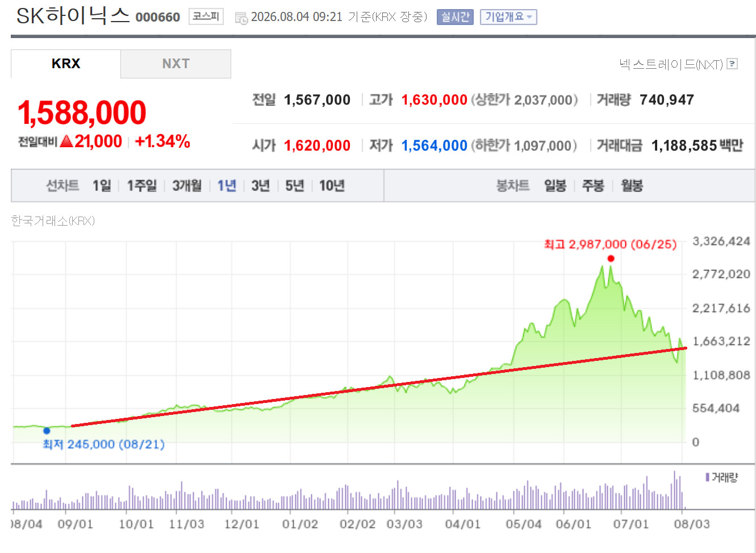Viewport: 756px width, 553px height.
Task: Click the 전일 value 1,567,000
Action: click(x=317, y=100)
